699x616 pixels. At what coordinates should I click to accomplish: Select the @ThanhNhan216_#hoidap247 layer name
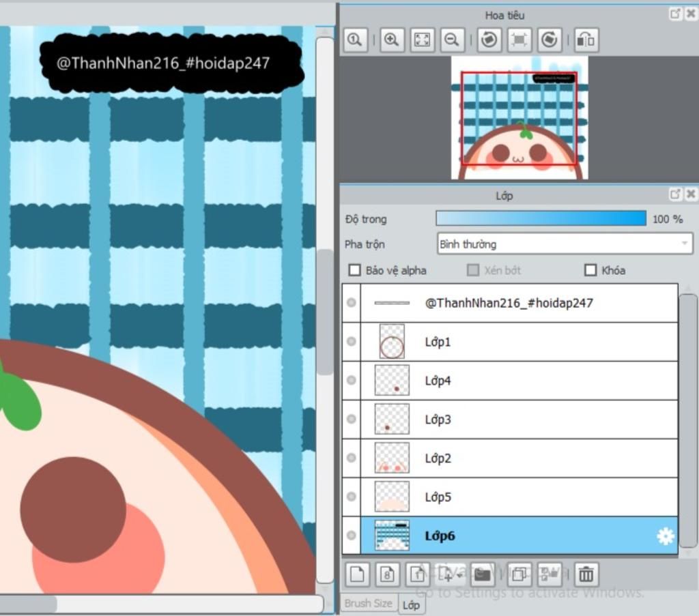pos(509,303)
